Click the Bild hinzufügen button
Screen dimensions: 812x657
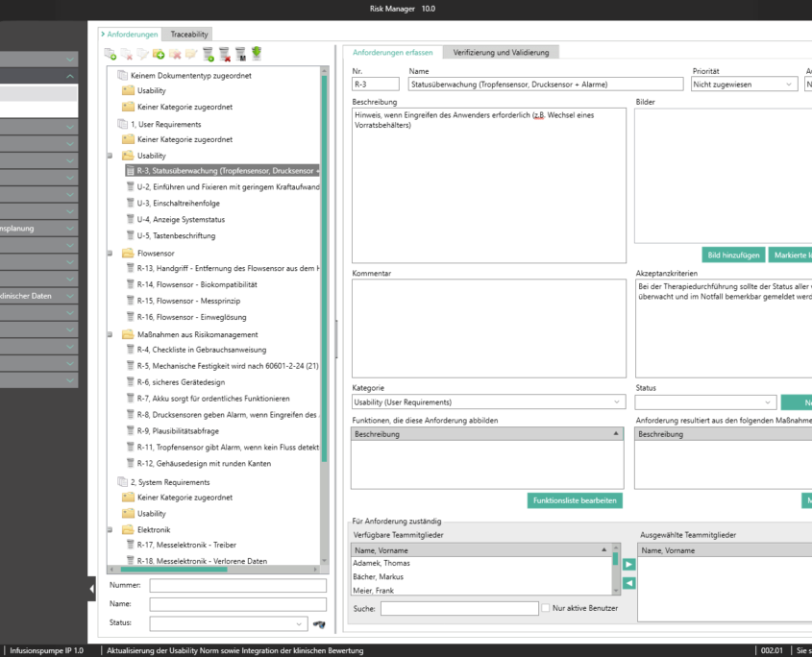pos(733,255)
